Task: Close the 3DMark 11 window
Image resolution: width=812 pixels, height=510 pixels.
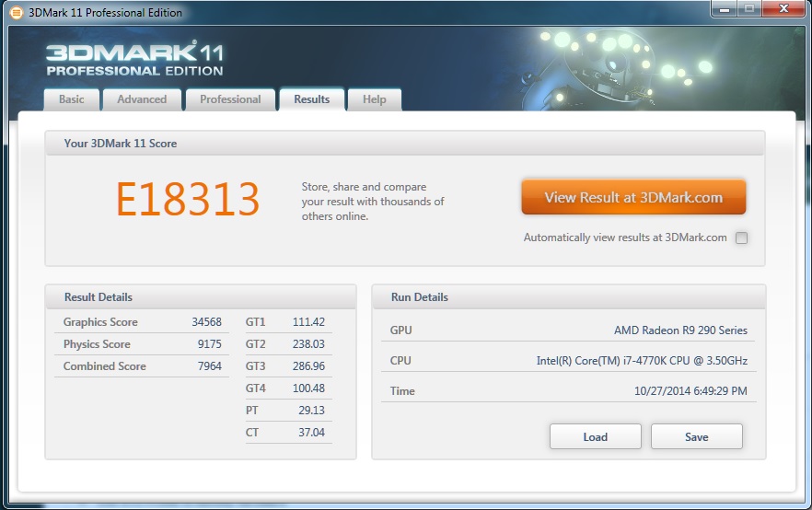Action: [784, 9]
